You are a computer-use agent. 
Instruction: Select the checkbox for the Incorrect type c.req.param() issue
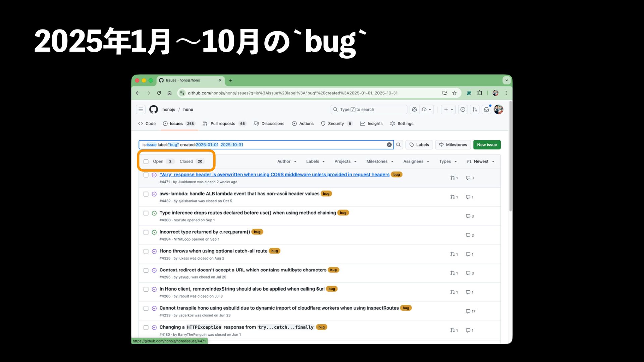[x=146, y=232]
